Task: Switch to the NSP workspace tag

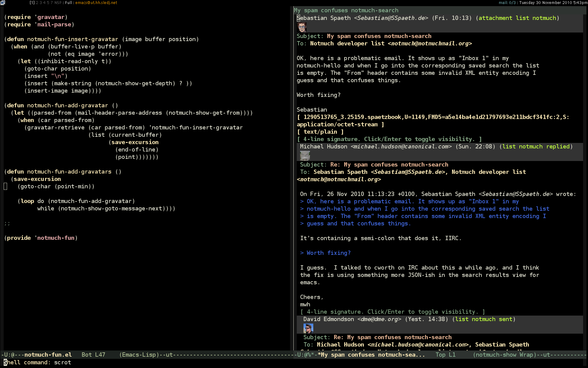Action: point(58,3)
